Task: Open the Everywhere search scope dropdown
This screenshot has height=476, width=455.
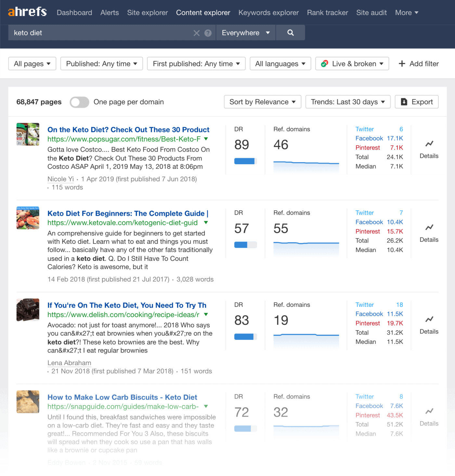Action: [246, 33]
